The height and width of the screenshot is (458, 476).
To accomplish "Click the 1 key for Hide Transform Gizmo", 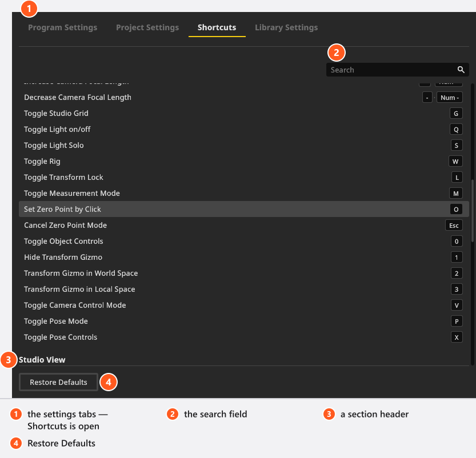I will click(457, 257).
